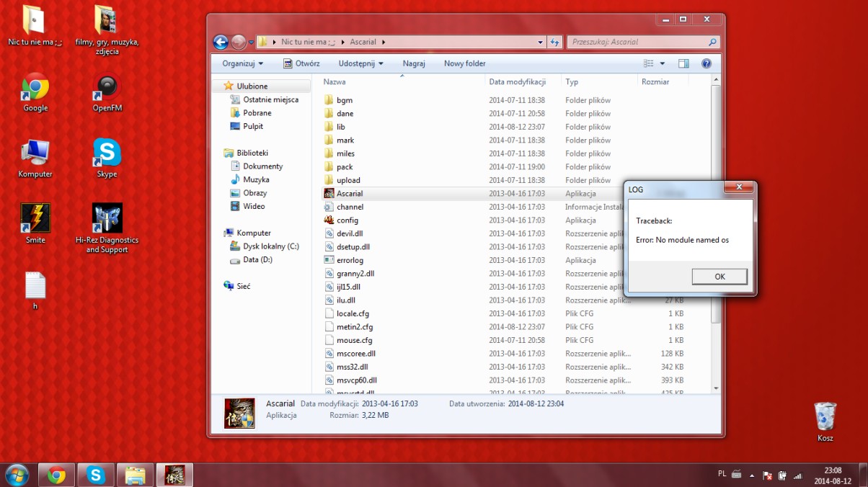
Task: Show the preview pane in Explorer
Action: (x=683, y=63)
